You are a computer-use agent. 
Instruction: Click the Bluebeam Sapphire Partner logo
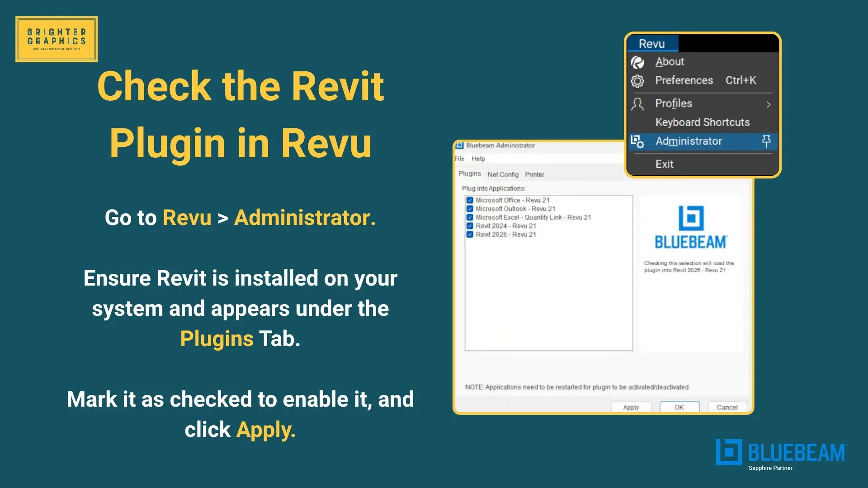tap(781, 455)
